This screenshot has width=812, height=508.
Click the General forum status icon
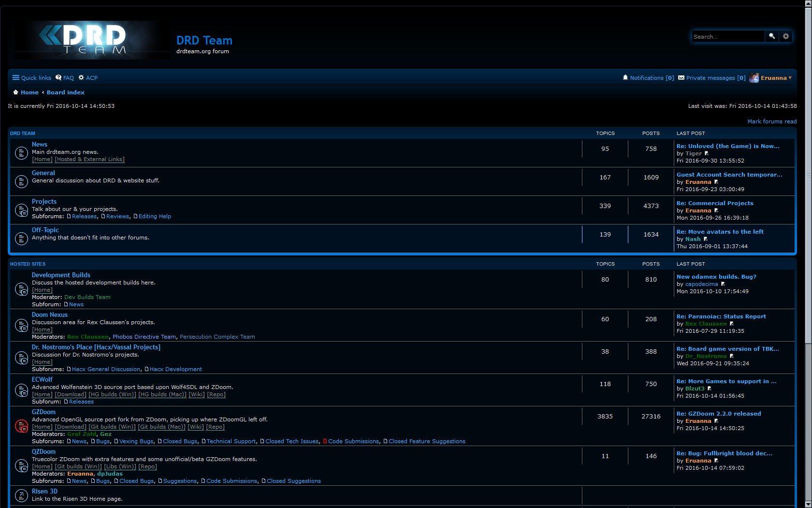pyautogui.click(x=21, y=181)
